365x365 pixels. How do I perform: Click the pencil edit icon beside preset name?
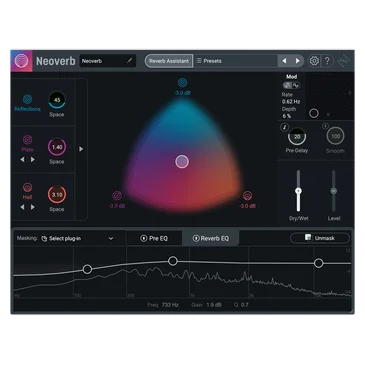click(129, 61)
